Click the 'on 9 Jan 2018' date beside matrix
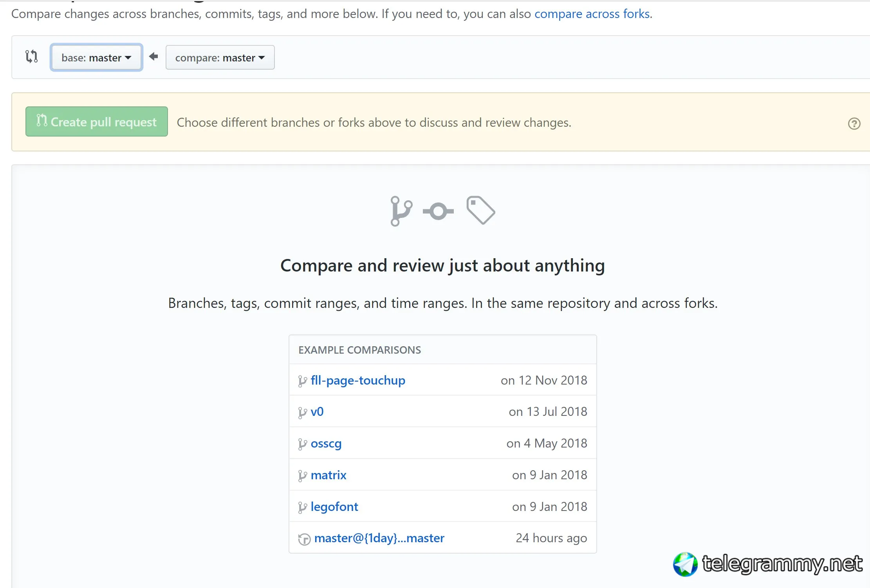 (549, 475)
